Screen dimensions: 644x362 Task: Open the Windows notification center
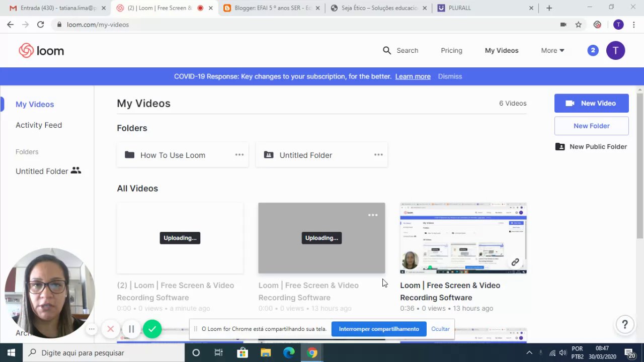coord(629,353)
